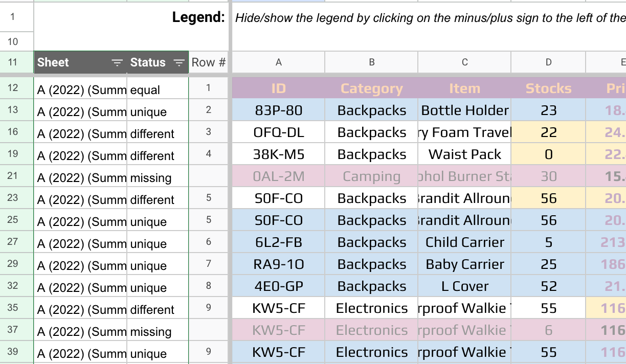626x364 pixels.
Task: Click the Waist Pack item cell
Action: pyautogui.click(x=464, y=154)
